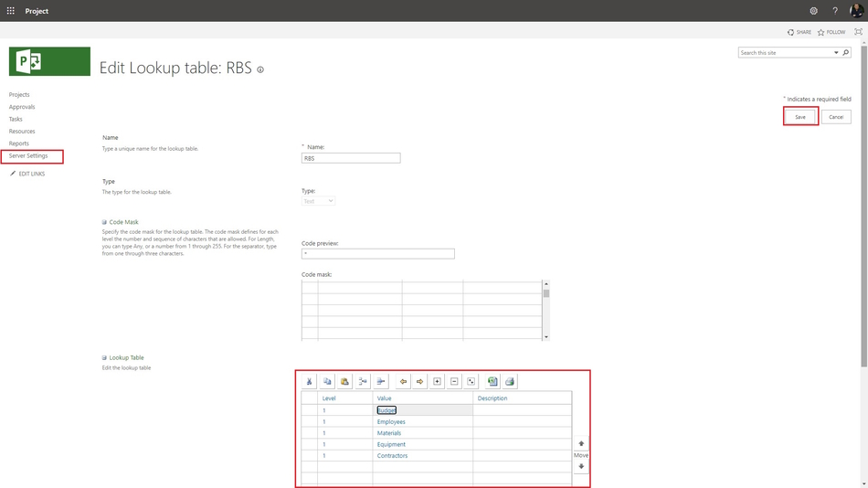Image resolution: width=868 pixels, height=488 pixels.
Task: Open the Type dropdown
Action: [318, 201]
